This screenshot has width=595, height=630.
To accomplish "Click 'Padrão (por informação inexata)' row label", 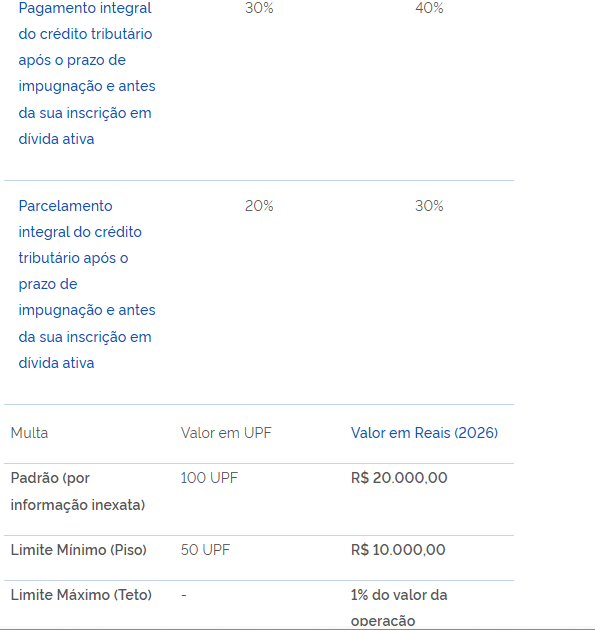I will coord(78,491).
